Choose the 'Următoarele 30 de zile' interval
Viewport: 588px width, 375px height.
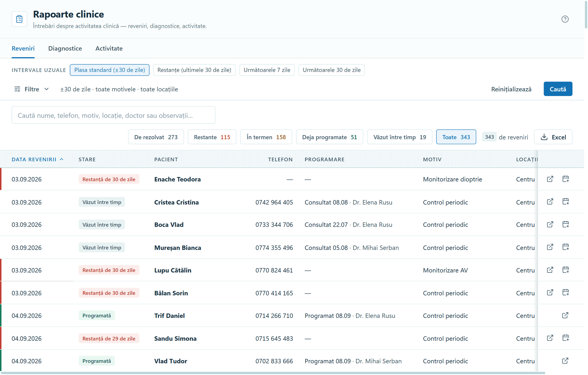pos(332,70)
